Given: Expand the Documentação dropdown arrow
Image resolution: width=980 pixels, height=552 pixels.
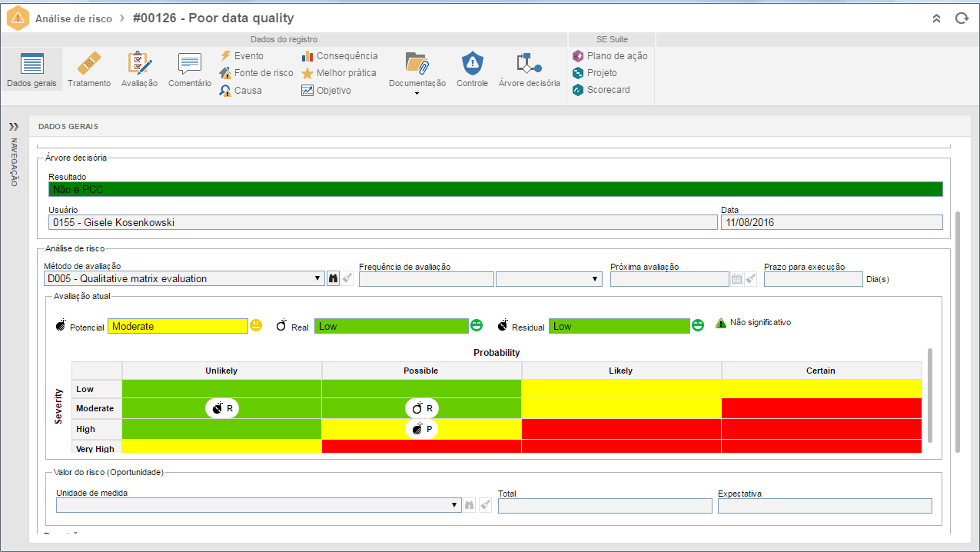Looking at the screenshot, I should (x=417, y=93).
